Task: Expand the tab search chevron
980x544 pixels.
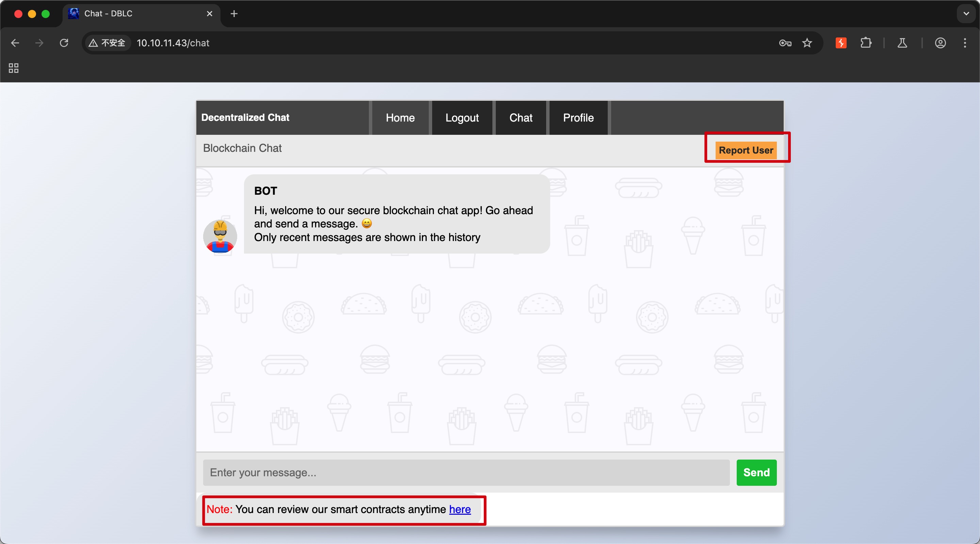Action: [x=966, y=14]
